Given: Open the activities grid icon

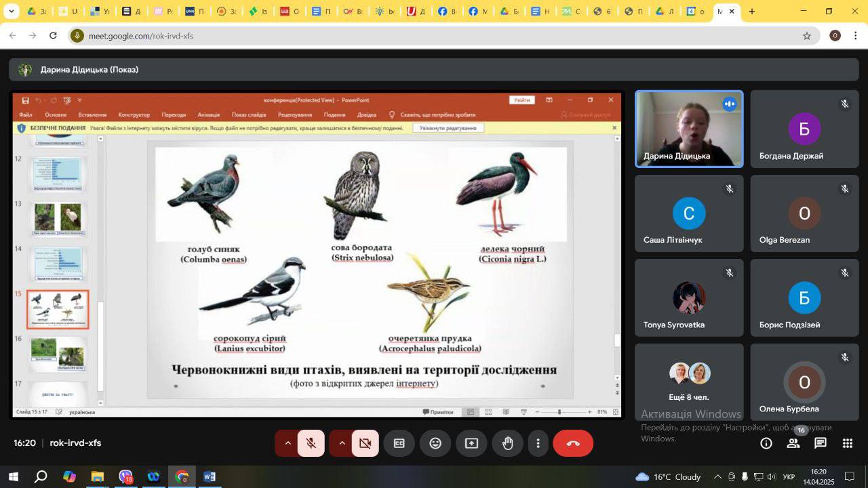Looking at the screenshot, I should coord(847,443).
